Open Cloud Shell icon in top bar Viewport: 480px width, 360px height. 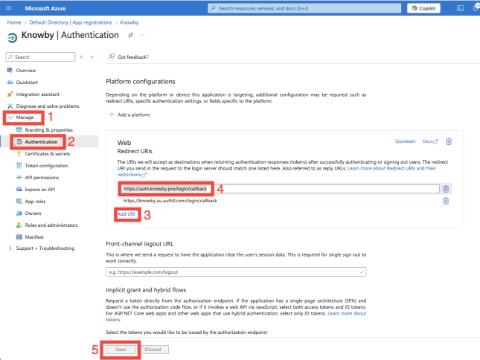coord(460,8)
